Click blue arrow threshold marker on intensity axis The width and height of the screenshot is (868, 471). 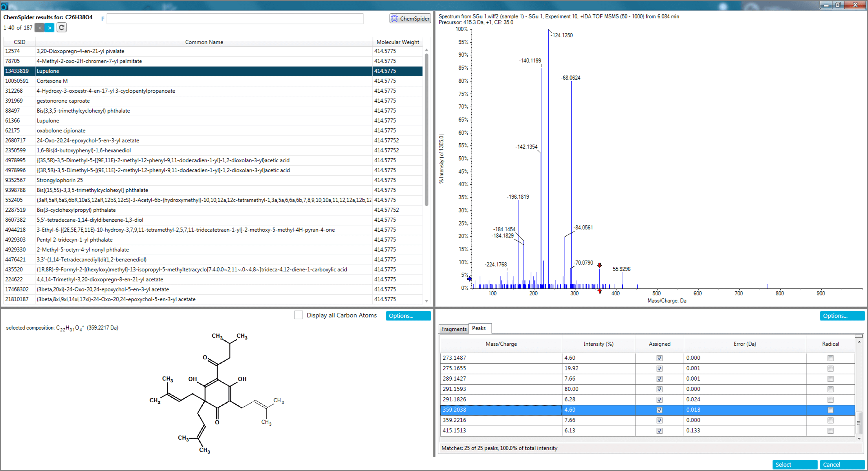tap(469, 279)
